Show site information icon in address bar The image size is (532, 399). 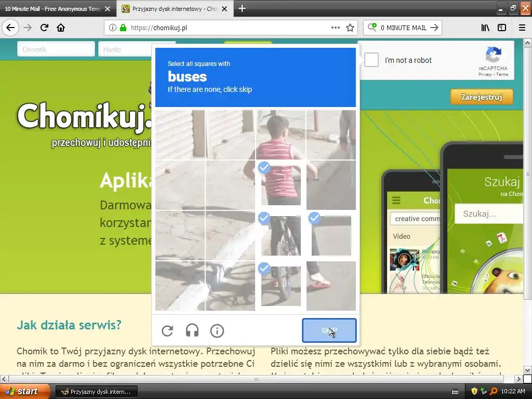click(113, 28)
